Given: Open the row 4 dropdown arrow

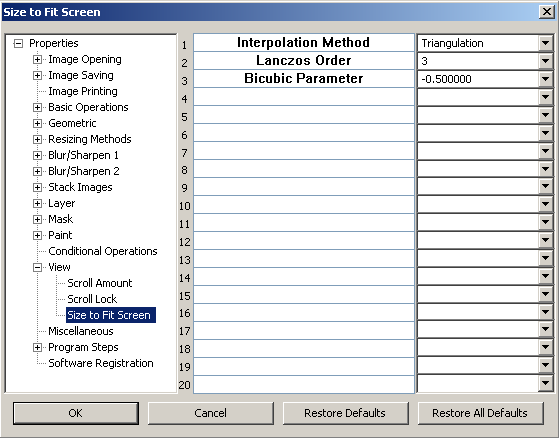Looking at the screenshot, I should [545, 97].
